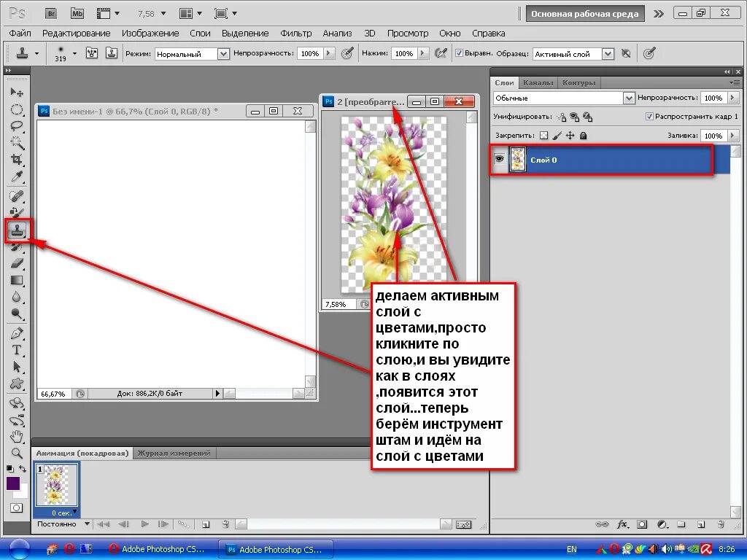Launch Adobe Bridge from top bar
Image resolution: width=747 pixels, height=560 pixels.
[52, 14]
